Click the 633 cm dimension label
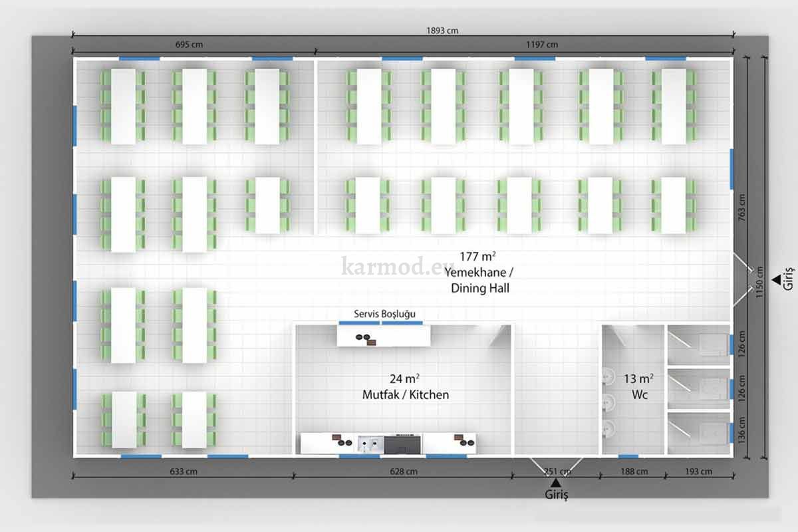Screen dimensions: 798x532 [182, 471]
